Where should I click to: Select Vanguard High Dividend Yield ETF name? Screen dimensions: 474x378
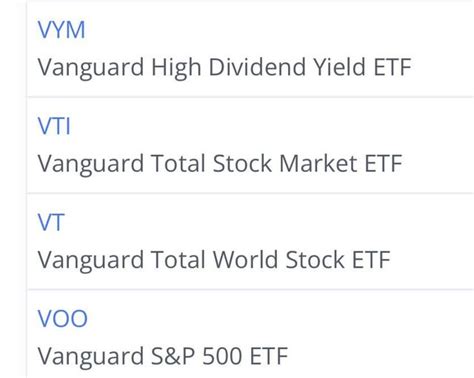pos(224,68)
